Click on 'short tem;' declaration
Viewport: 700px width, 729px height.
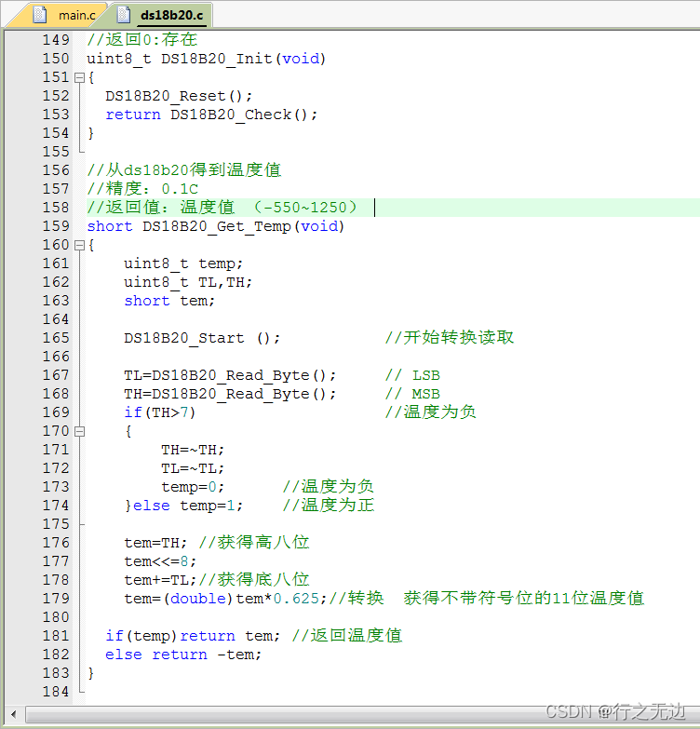169,301
